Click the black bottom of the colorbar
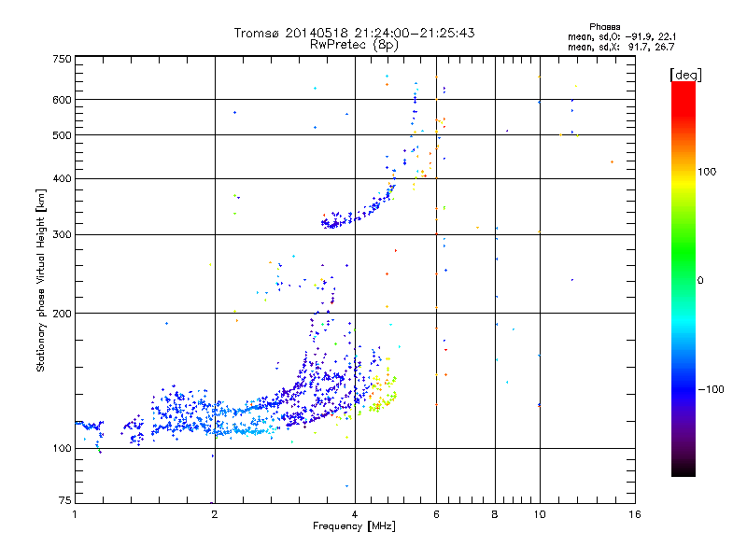 (x=684, y=469)
